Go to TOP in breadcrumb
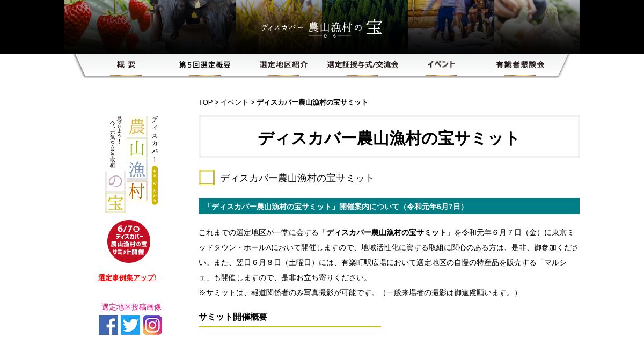Image resolution: width=644 pixels, height=338 pixels. (x=206, y=102)
